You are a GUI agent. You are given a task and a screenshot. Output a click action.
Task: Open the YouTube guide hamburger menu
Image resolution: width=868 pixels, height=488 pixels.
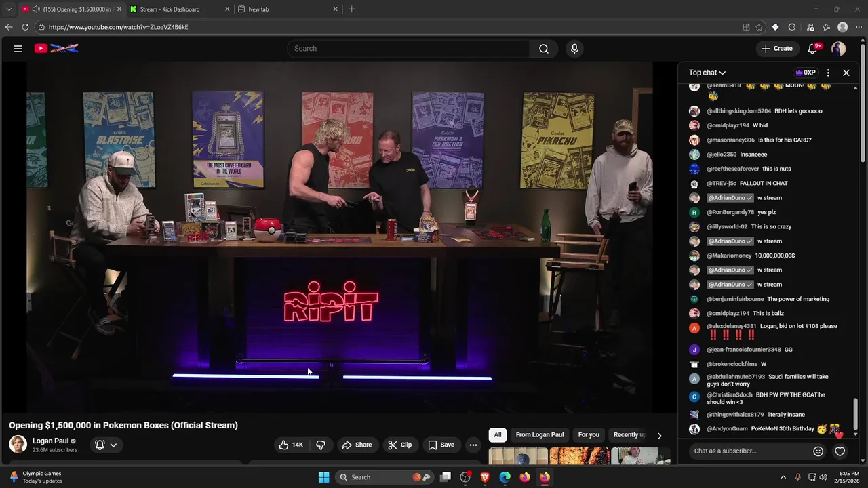(18, 49)
